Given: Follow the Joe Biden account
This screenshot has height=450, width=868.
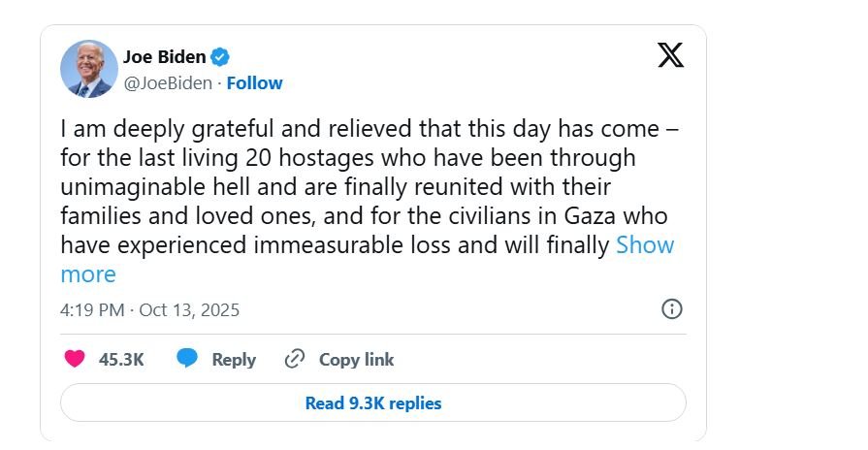Looking at the screenshot, I should tap(255, 82).
